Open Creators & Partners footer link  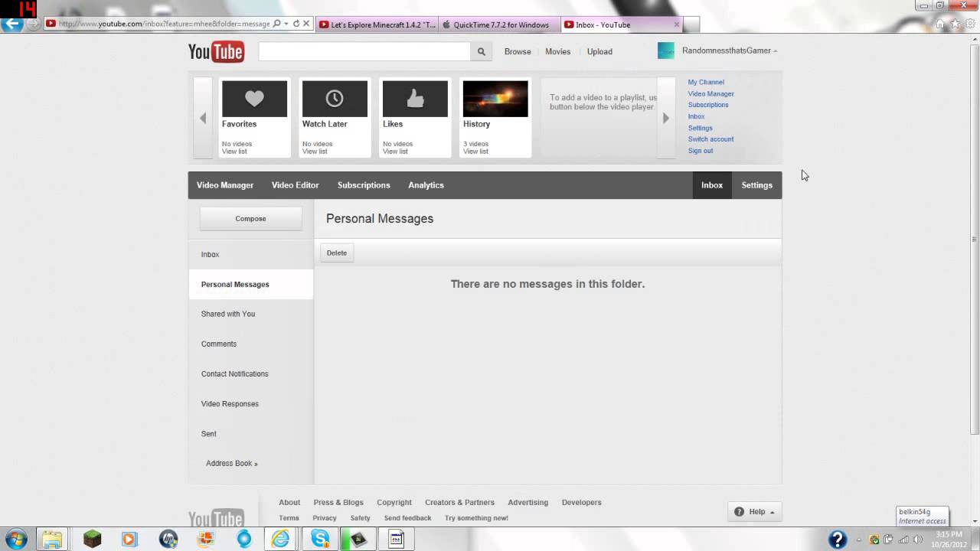(x=459, y=503)
